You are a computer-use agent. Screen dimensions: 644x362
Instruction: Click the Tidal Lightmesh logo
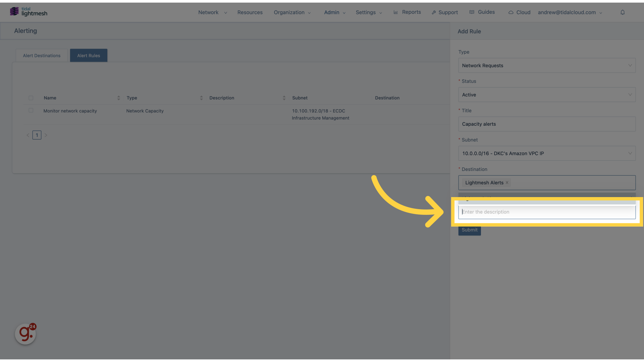[x=29, y=12]
